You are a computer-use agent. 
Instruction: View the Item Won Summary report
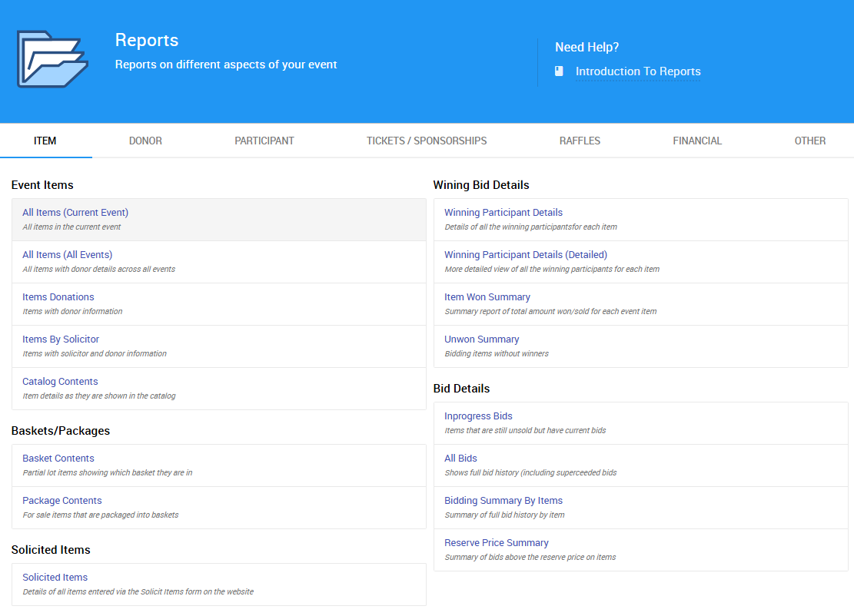pos(487,297)
